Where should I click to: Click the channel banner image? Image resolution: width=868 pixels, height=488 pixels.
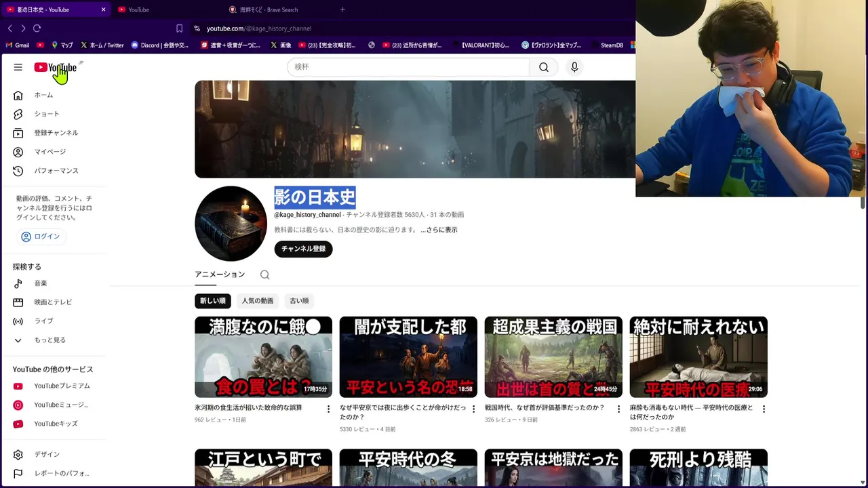point(415,129)
